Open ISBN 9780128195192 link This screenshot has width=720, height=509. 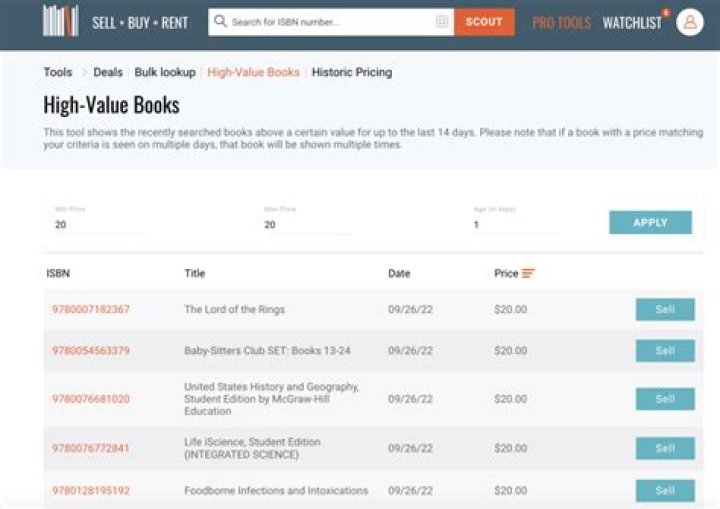click(x=91, y=491)
